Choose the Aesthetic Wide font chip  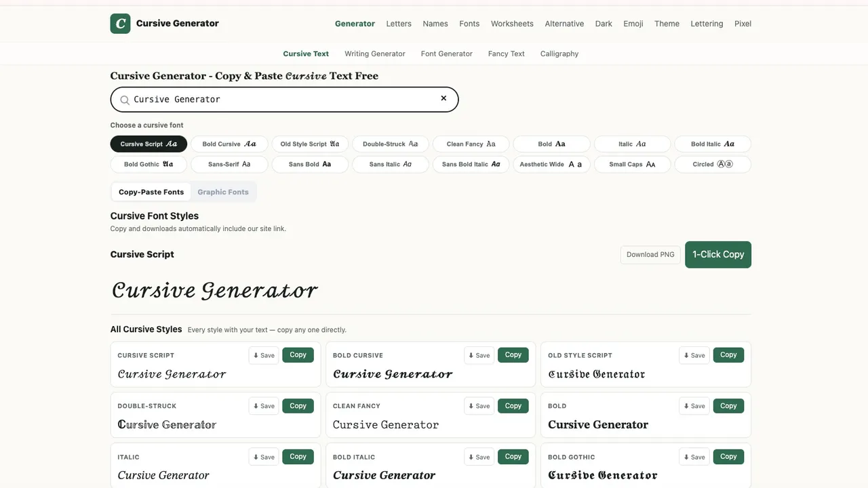tap(551, 164)
